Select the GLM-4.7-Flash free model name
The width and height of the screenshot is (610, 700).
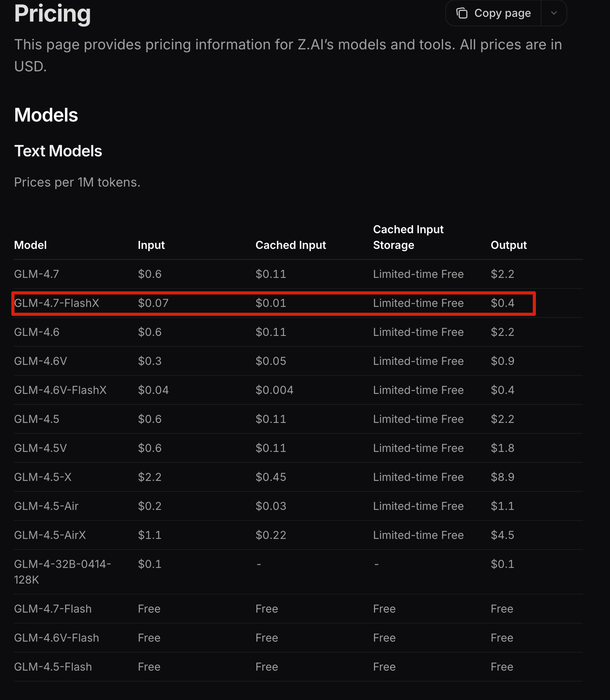click(x=53, y=609)
